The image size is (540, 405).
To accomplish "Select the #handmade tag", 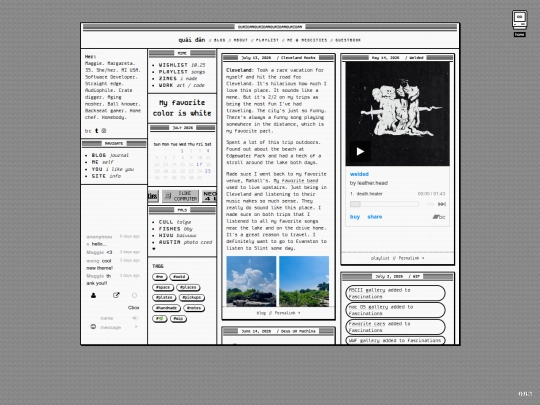I will [x=166, y=308].
